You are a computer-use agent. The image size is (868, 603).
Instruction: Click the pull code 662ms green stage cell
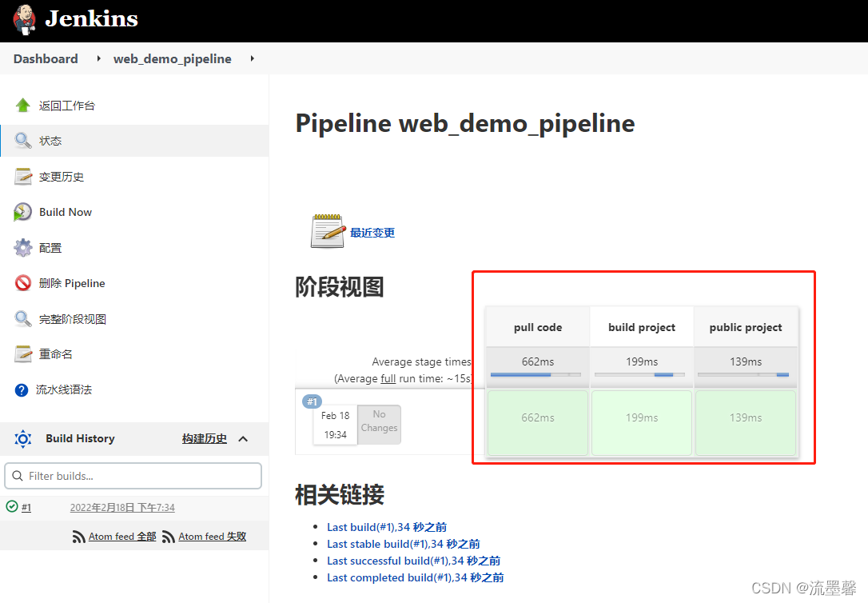(538, 423)
